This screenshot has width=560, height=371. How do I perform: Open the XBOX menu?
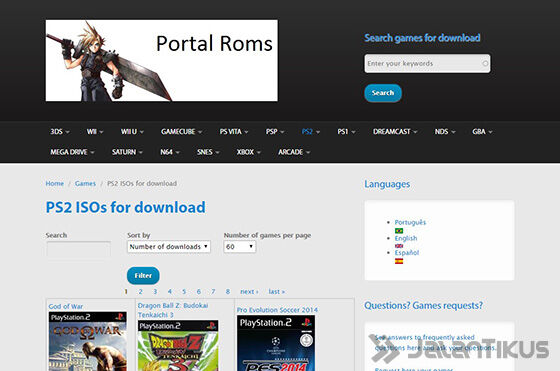[x=249, y=152]
